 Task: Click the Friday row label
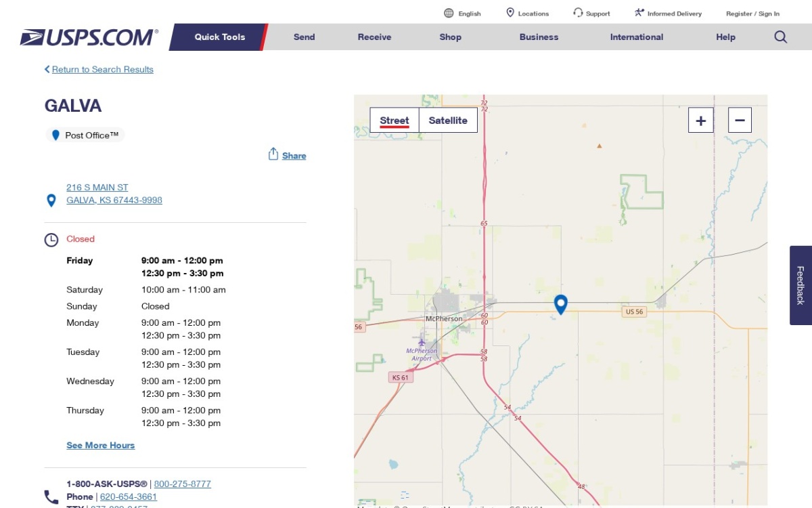[x=80, y=260]
